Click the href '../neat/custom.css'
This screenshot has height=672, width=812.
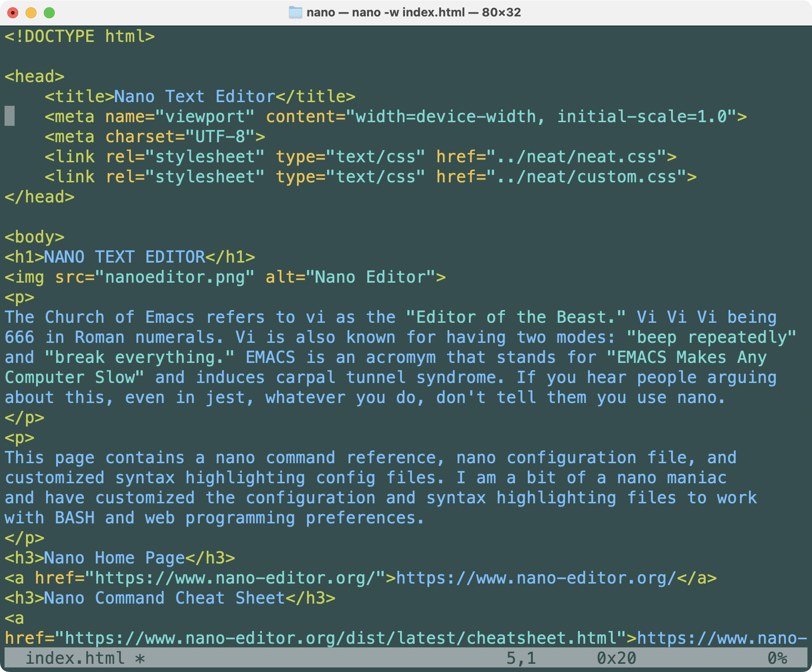587,177
